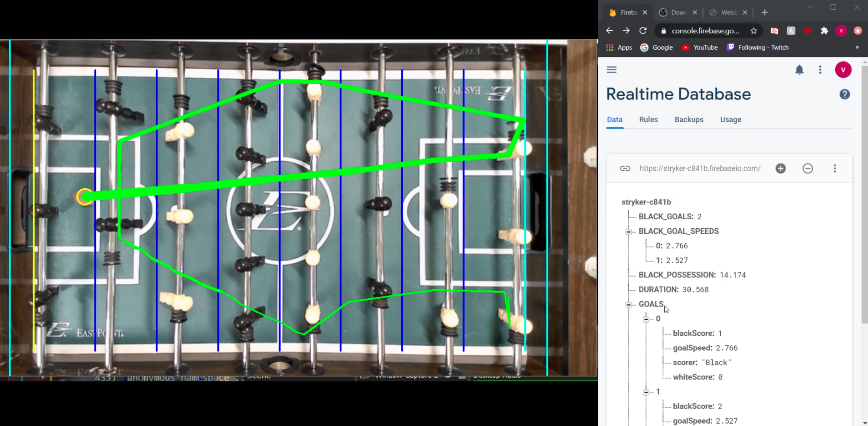Bookmark the page with the star icon

click(753, 31)
